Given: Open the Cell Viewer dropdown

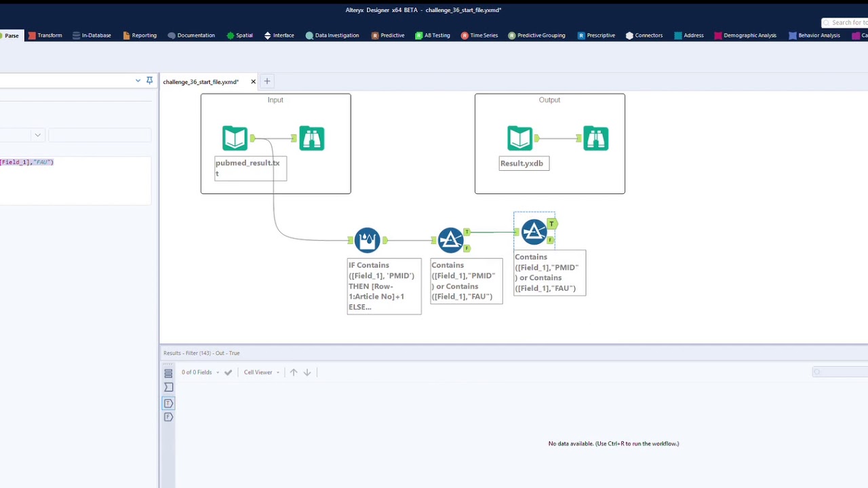Looking at the screenshot, I should click(262, 372).
